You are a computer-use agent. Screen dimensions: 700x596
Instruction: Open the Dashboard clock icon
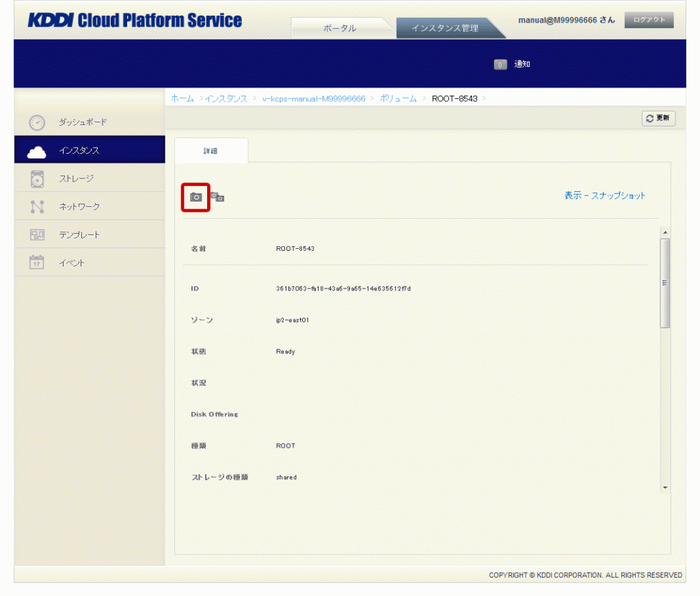37,122
